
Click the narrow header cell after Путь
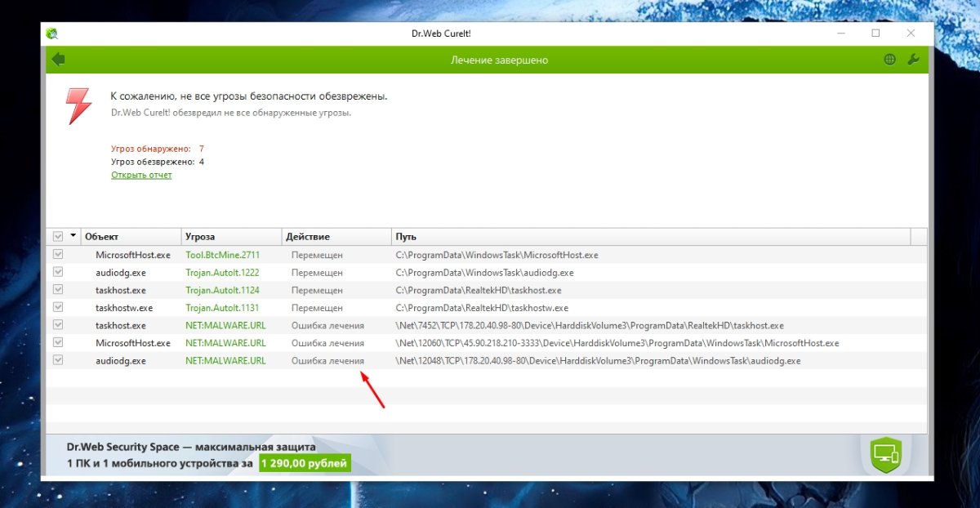[x=919, y=237]
